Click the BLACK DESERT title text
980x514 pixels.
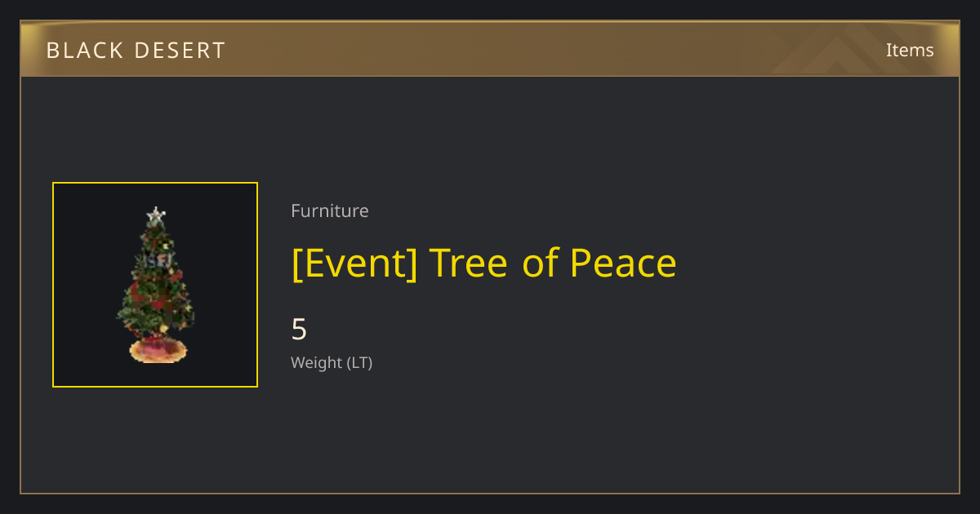(136, 51)
